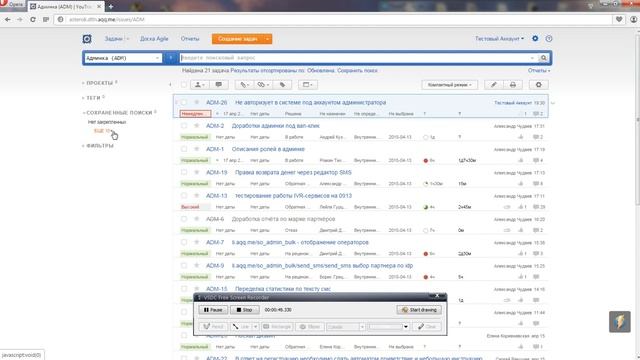Open the board/sprint toolbar icon

pos(307,84)
